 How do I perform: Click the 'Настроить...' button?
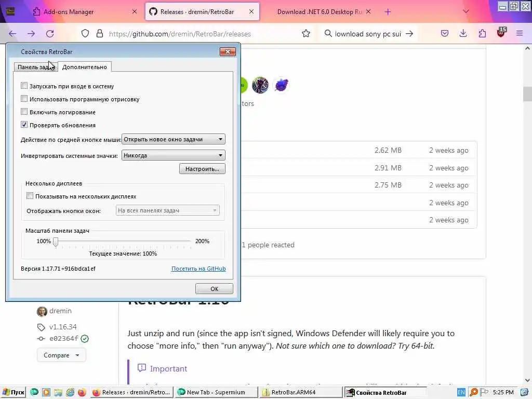point(202,169)
